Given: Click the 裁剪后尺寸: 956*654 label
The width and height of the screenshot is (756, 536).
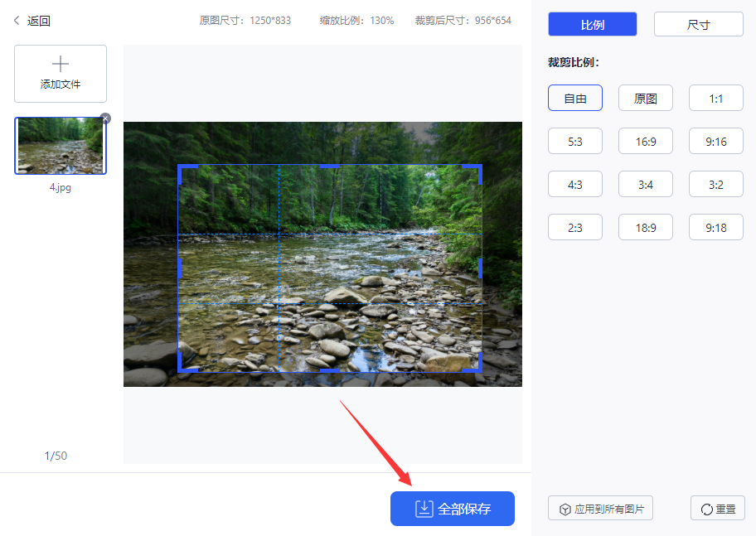Looking at the screenshot, I should coord(463,20).
